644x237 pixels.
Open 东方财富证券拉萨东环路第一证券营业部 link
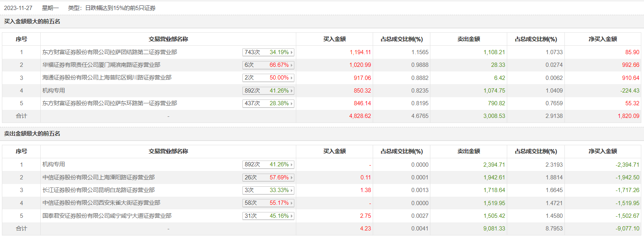(x=110, y=103)
